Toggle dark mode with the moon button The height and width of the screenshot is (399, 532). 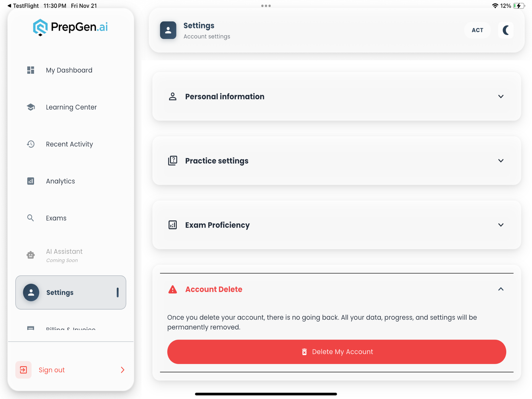tap(506, 30)
